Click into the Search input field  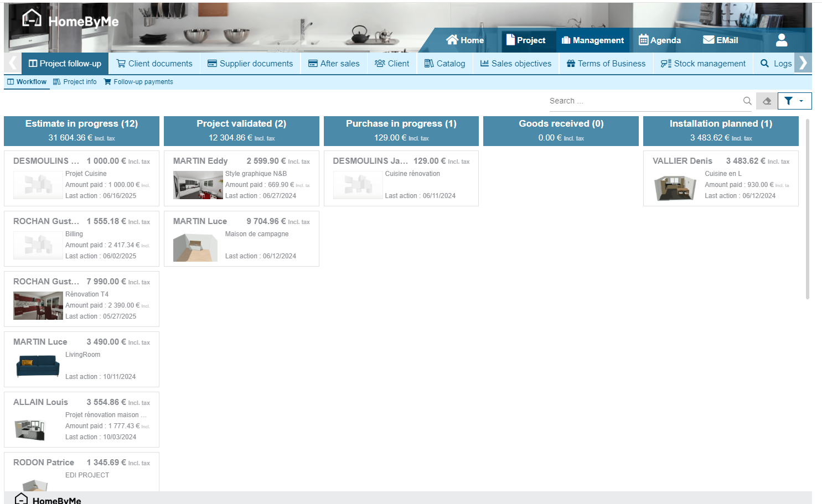click(x=642, y=101)
